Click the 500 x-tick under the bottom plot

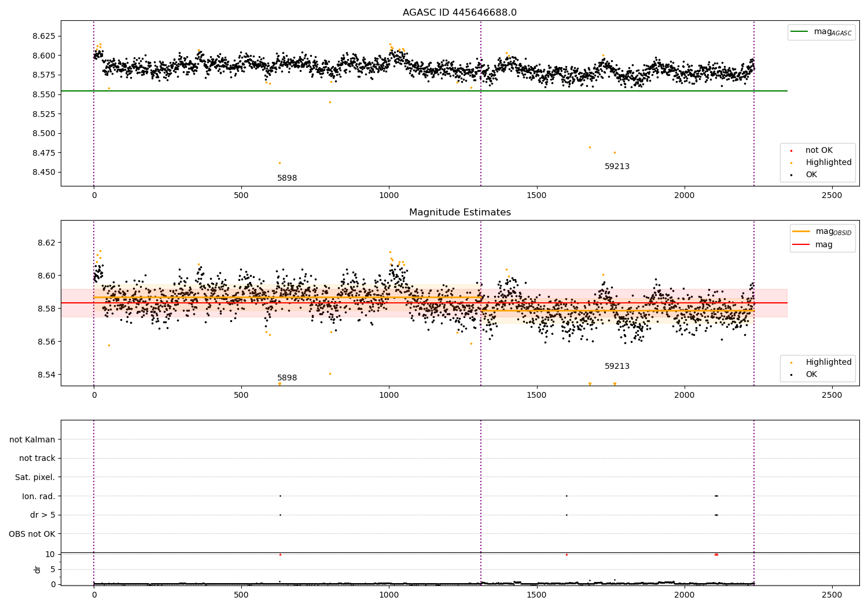[x=241, y=595]
